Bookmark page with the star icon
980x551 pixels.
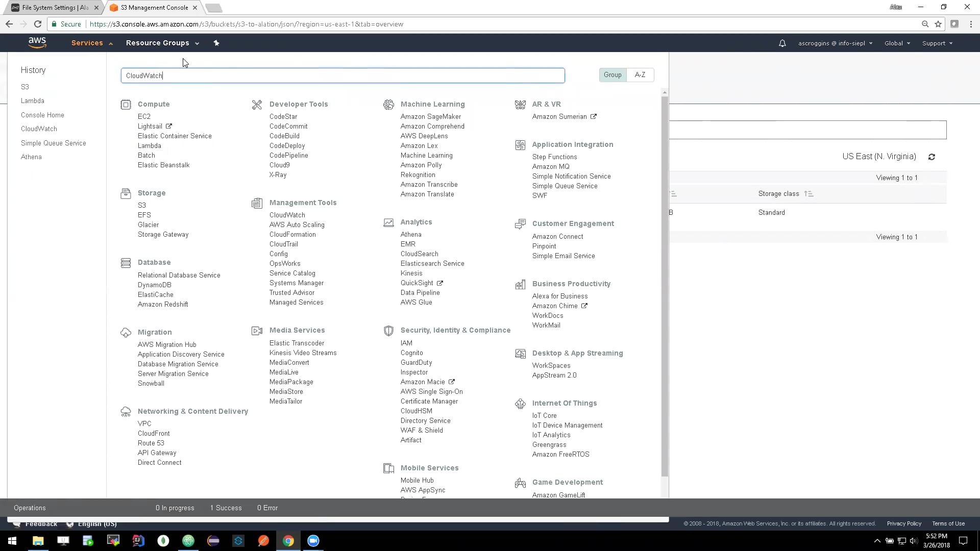pyautogui.click(x=938, y=24)
